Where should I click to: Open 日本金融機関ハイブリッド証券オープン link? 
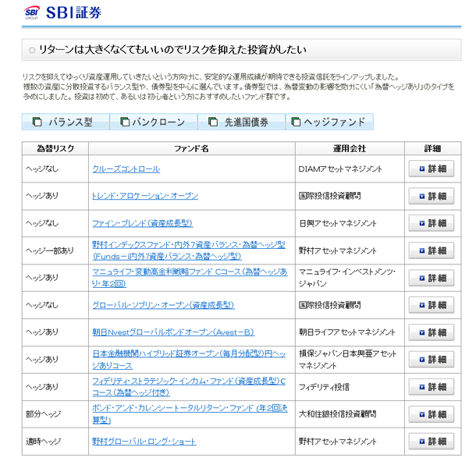tap(189, 360)
